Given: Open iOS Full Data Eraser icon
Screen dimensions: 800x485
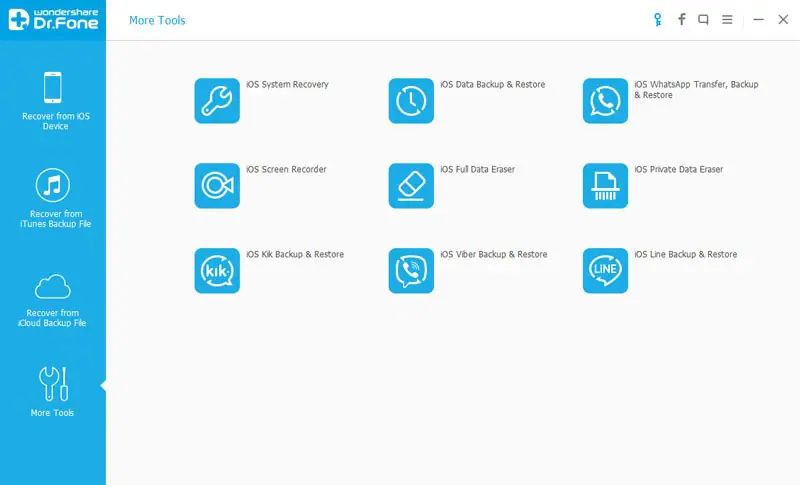Looking at the screenshot, I should pyautogui.click(x=411, y=186).
